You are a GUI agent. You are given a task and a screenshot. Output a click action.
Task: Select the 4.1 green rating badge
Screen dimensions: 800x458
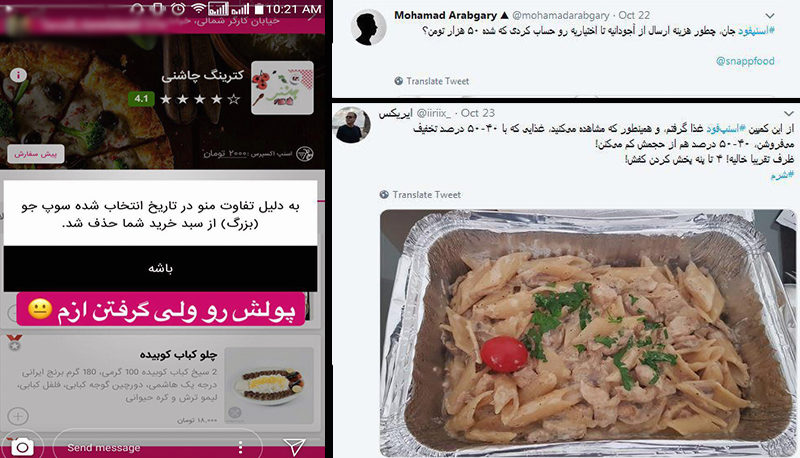(141, 98)
